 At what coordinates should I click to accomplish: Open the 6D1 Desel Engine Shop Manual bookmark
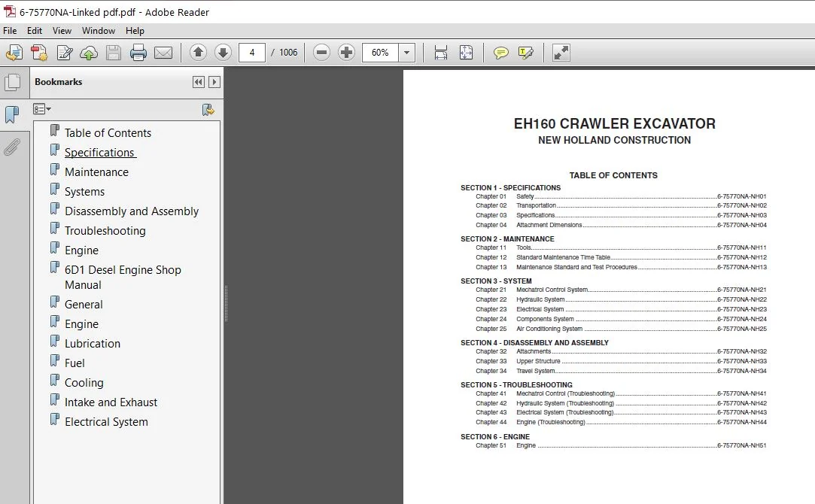123,278
